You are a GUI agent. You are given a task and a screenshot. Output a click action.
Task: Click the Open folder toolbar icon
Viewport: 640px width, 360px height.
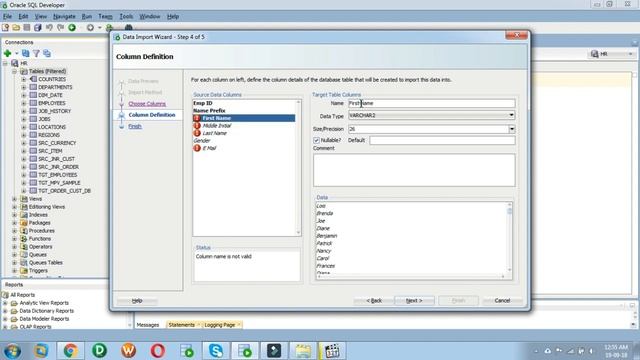16,28
